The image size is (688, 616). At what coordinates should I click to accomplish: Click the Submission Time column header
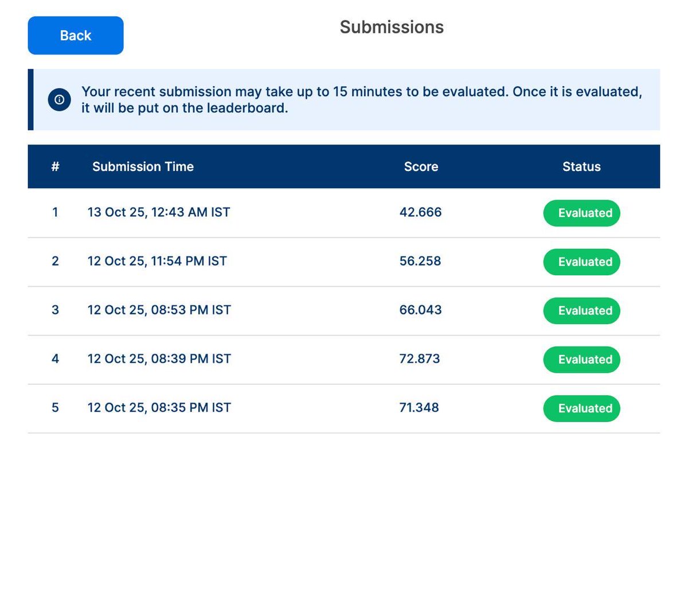click(x=143, y=166)
